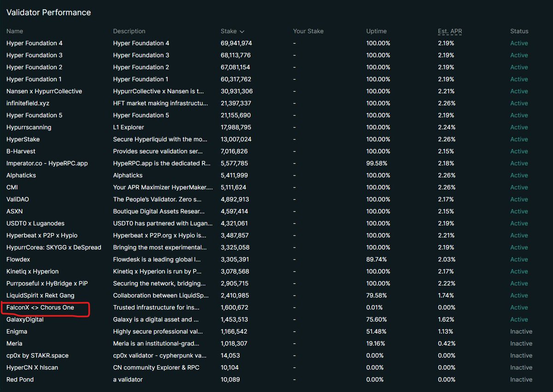Click the Your Stake column header

pyautogui.click(x=308, y=31)
